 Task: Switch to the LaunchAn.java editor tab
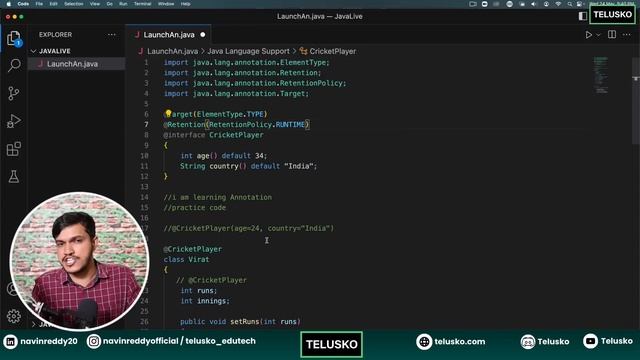pyautogui.click(x=169, y=35)
